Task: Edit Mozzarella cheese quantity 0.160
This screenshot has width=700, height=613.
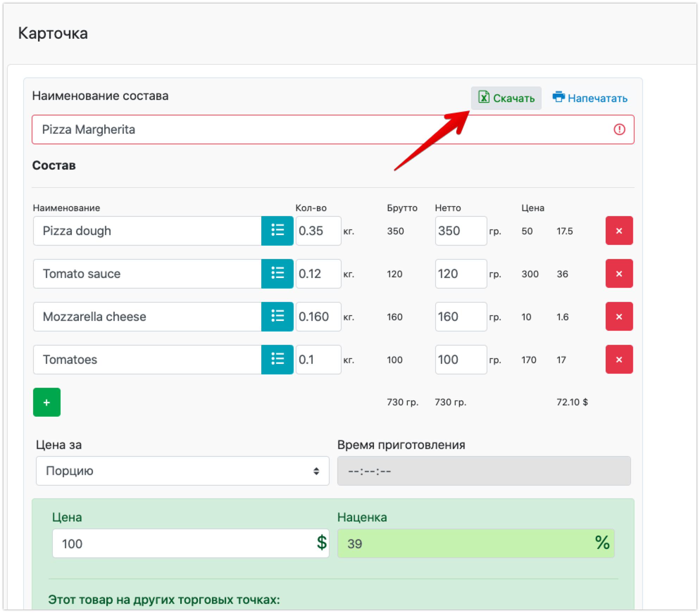Action: tap(318, 317)
